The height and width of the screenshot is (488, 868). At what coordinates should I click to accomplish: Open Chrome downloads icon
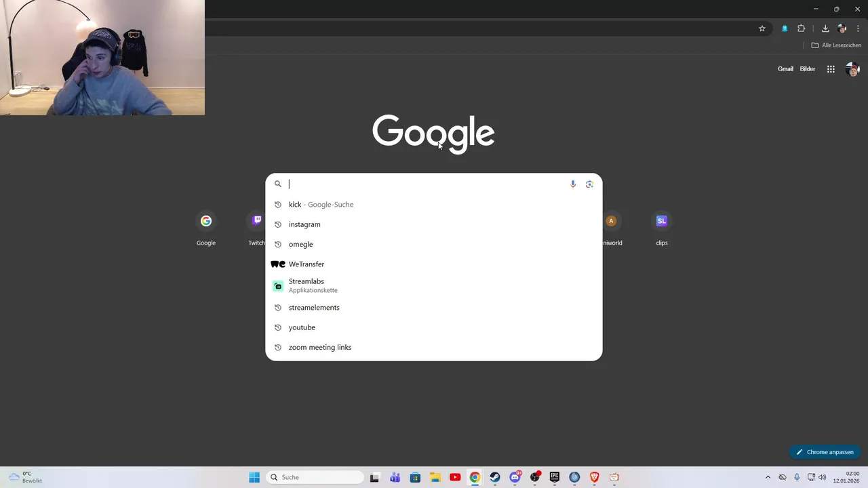(x=825, y=28)
